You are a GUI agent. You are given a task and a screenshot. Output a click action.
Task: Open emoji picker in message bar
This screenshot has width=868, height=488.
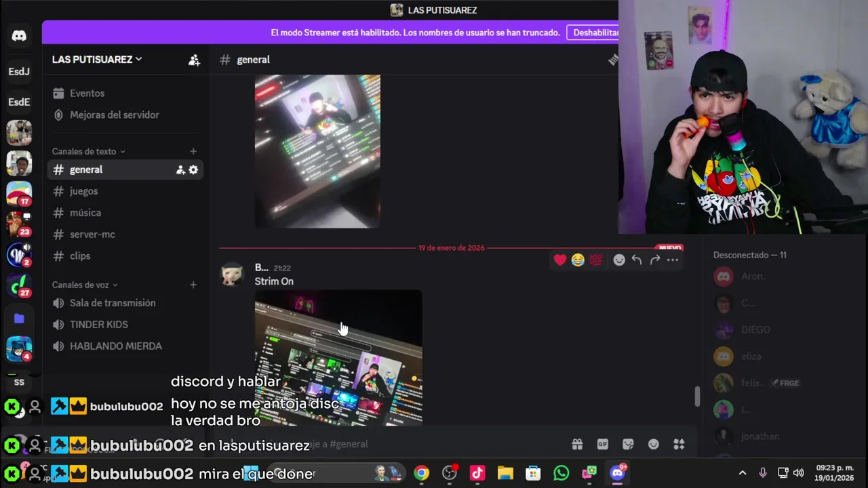click(654, 444)
